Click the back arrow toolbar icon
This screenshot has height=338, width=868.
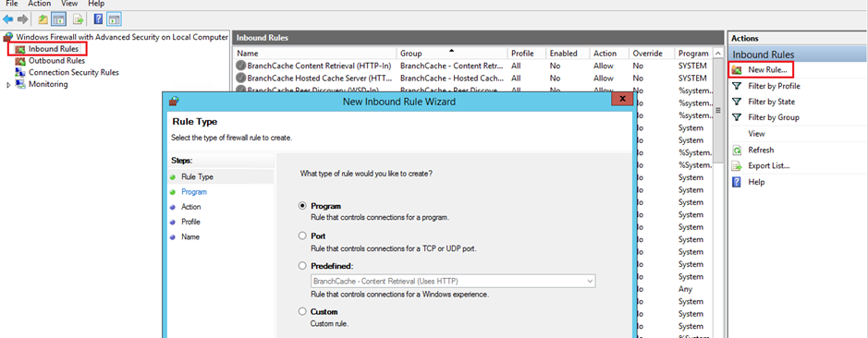(7, 19)
